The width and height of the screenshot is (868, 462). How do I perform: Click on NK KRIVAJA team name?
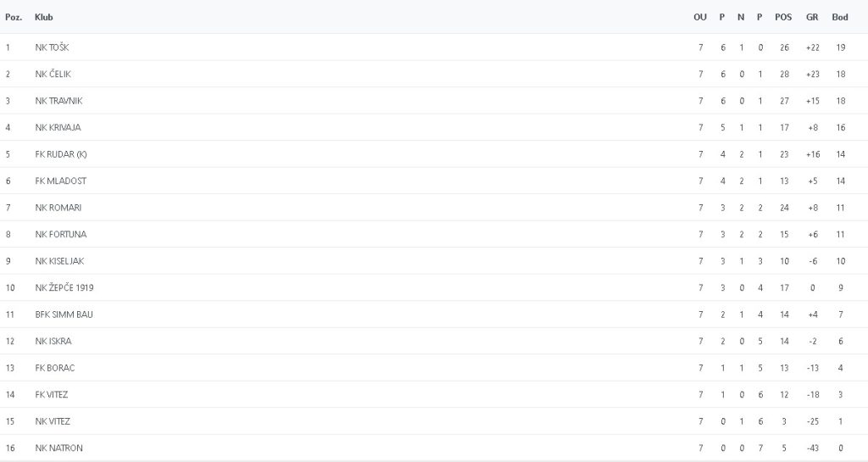(x=58, y=127)
